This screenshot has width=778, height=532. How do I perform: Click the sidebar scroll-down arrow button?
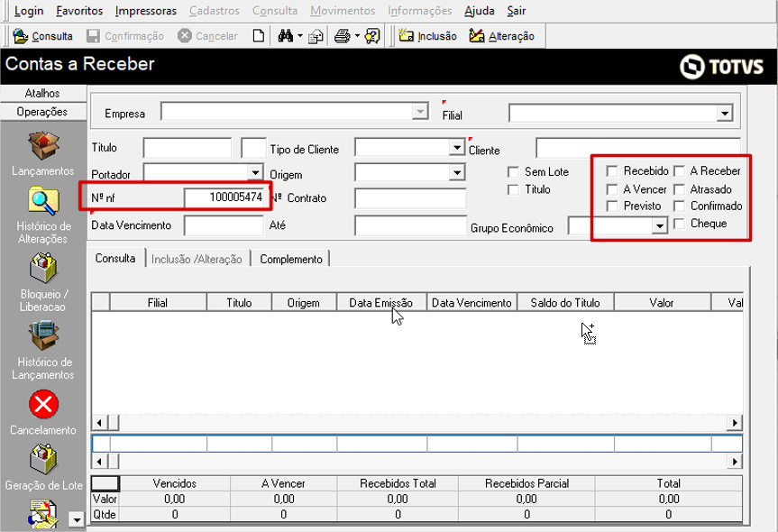77,520
